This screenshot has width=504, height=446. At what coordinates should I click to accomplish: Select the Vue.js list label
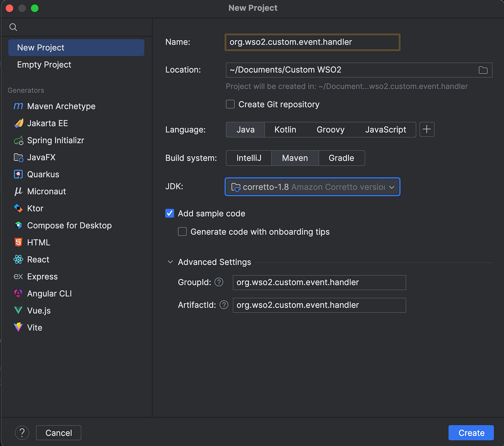point(39,311)
